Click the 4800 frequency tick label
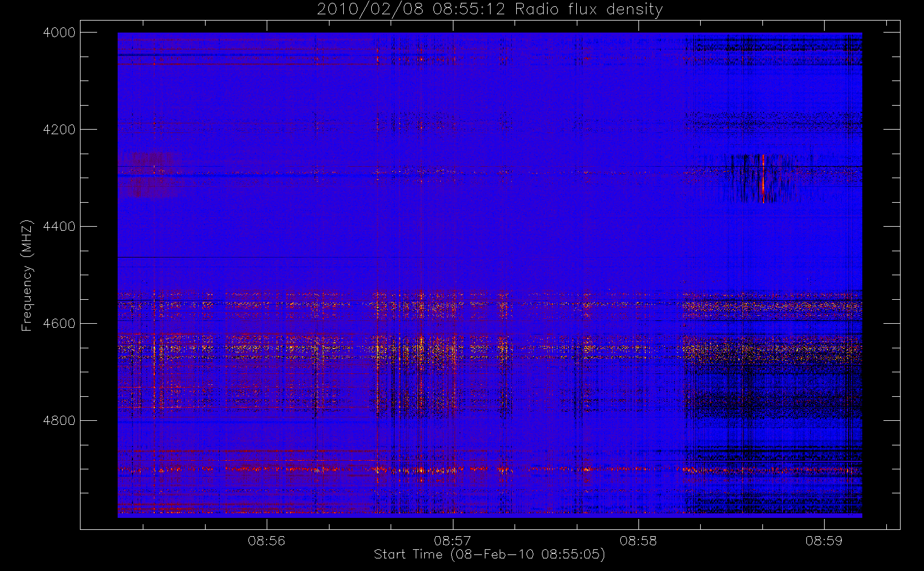The image size is (924, 571). coord(59,421)
